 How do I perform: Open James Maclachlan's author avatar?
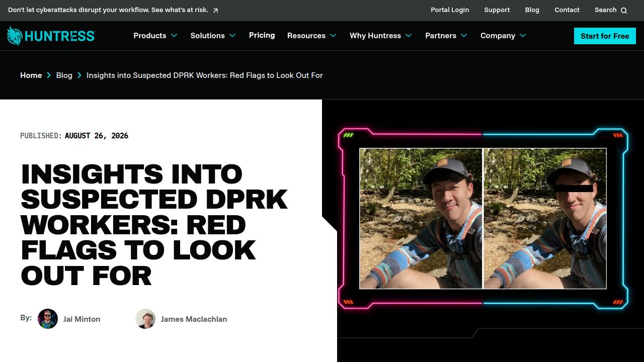(145, 319)
